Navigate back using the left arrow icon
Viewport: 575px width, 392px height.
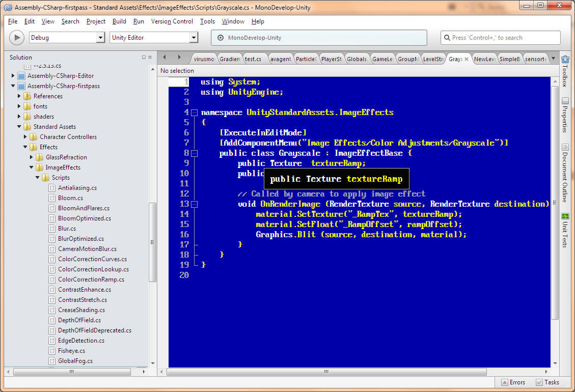[x=163, y=58]
